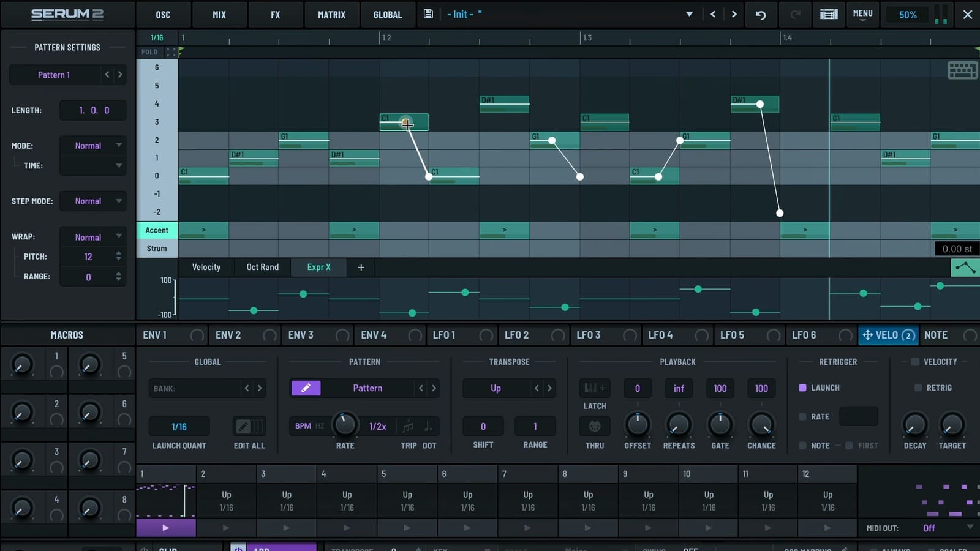Click the 1/16 Launch Quant button
The width and height of the screenshot is (980, 551).
tap(179, 426)
